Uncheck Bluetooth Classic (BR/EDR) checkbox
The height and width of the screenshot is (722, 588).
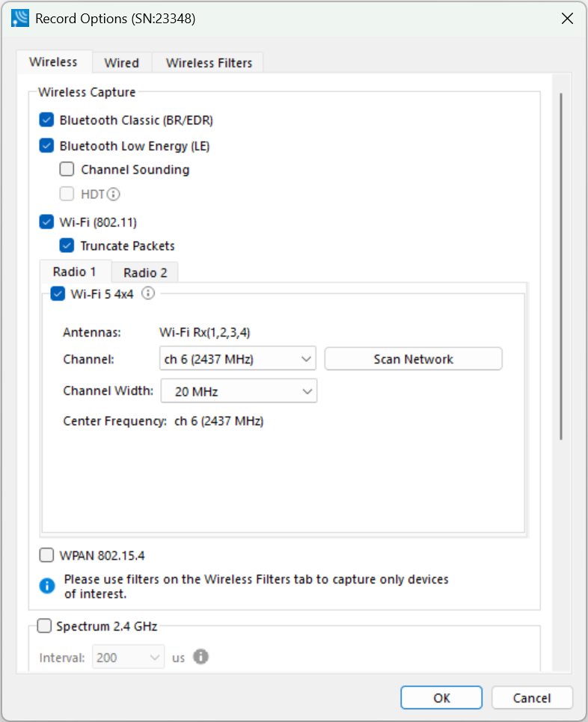(x=46, y=120)
